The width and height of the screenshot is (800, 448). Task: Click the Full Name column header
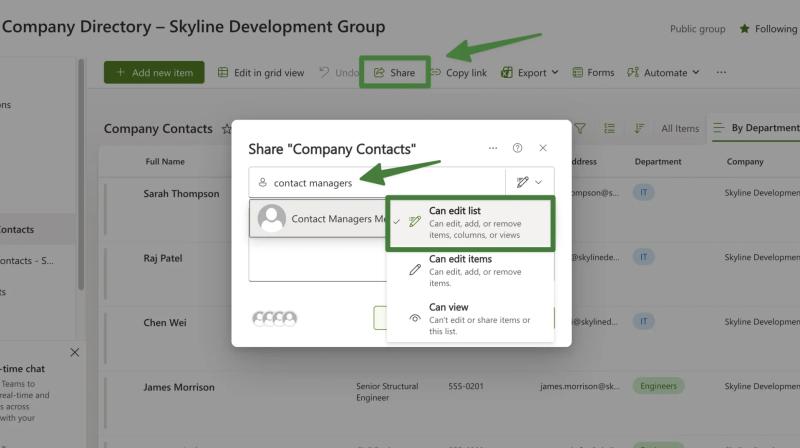tap(165, 161)
